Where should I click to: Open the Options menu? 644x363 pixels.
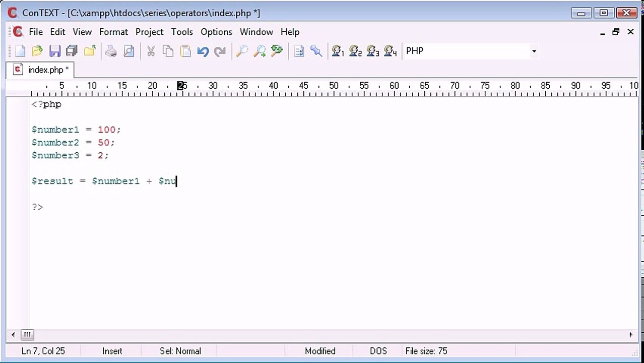tap(216, 32)
